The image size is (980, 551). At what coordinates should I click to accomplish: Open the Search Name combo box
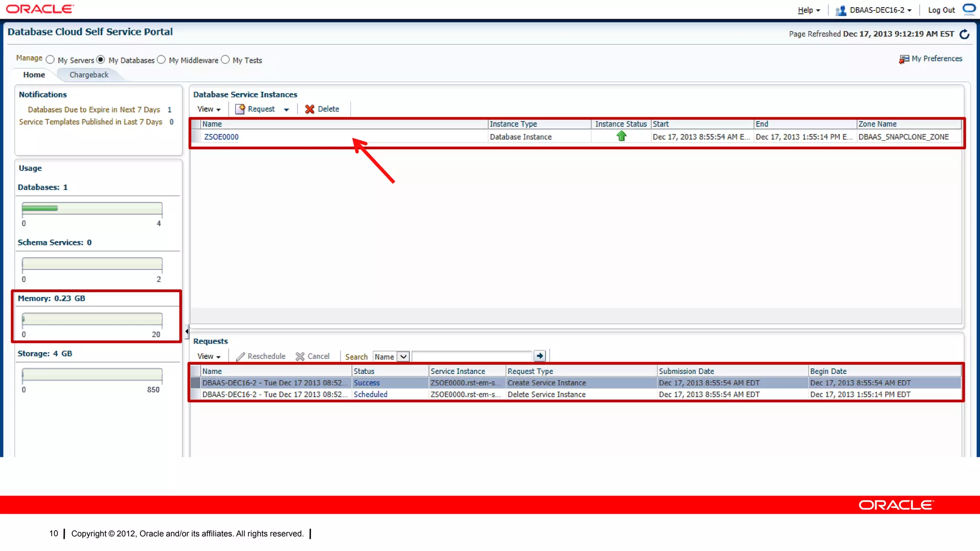(391, 356)
